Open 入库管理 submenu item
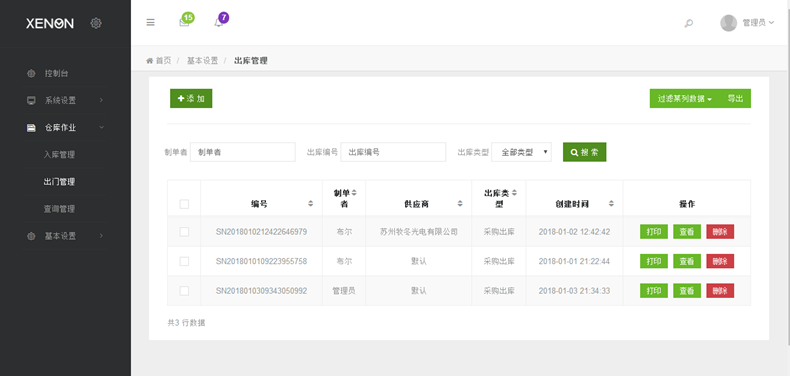 pyautogui.click(x=59, y=155)
